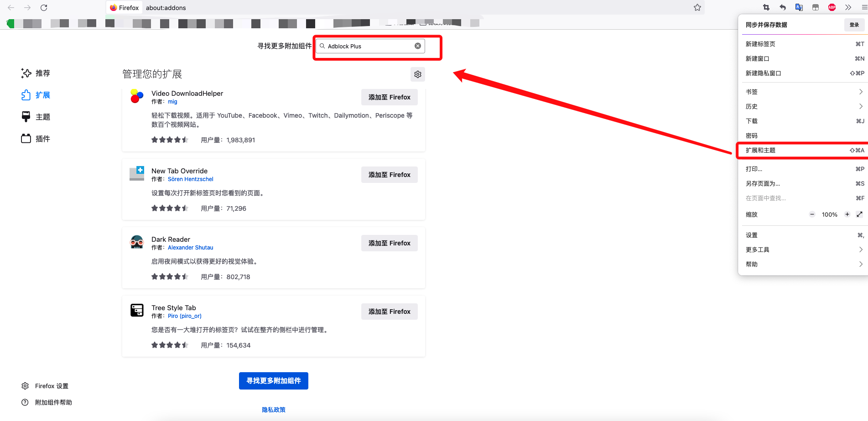Click the Video DownloadHelper title
Viewport: 868px width, 421px height.
[x=187, y=94]
